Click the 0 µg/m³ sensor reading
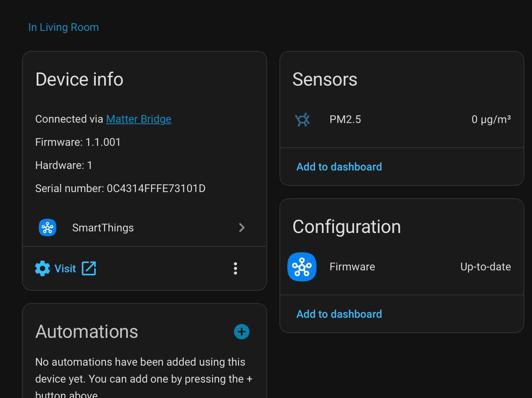The height and width of the screenshot is (398, 532). (491, 120)
